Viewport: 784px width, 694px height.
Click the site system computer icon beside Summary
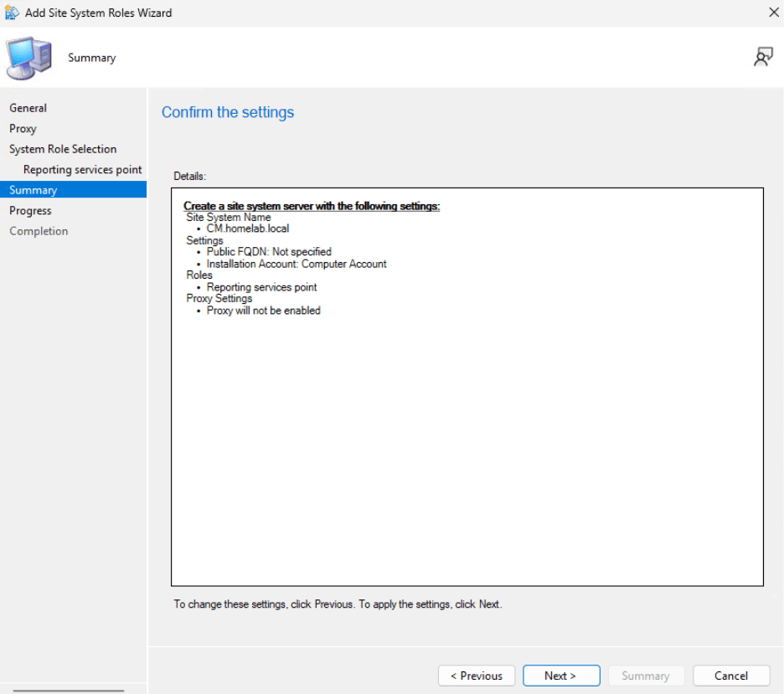(x=28, y=57)
